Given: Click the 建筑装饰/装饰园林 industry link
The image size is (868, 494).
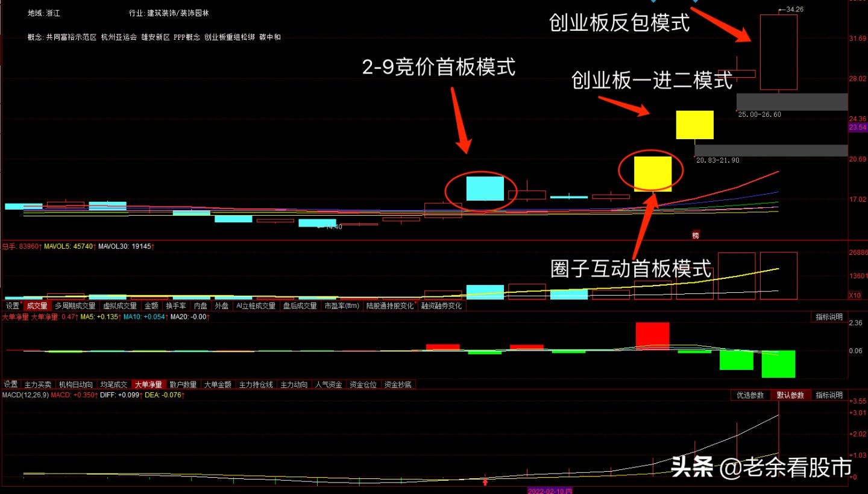Looking at the screenshot, I should (x=178, y=13).
